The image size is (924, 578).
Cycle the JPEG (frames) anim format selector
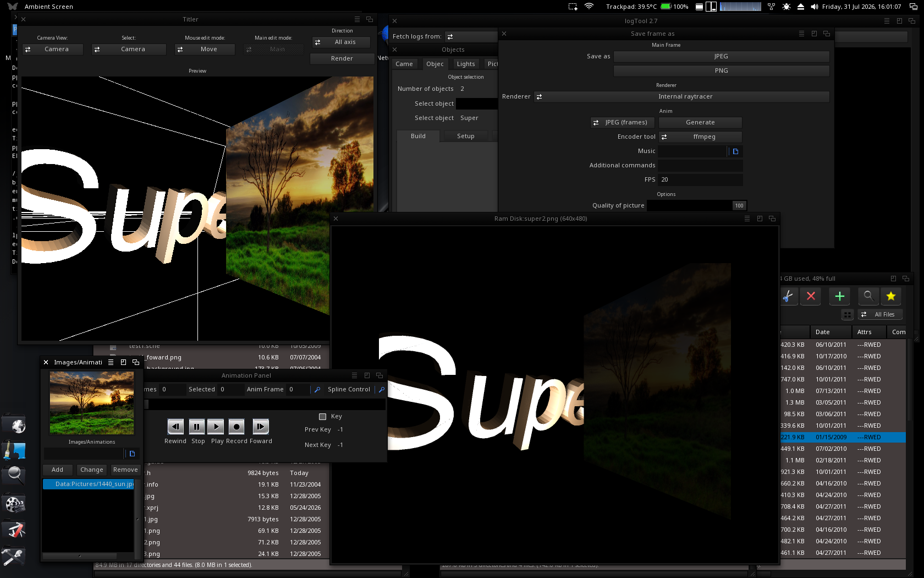click(623, 122)
